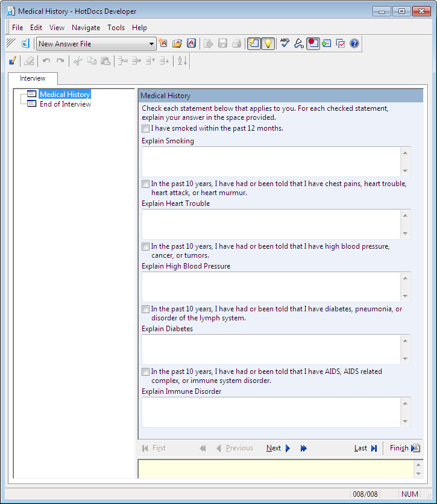Open the New Answer File dropdown

[152, 44]
